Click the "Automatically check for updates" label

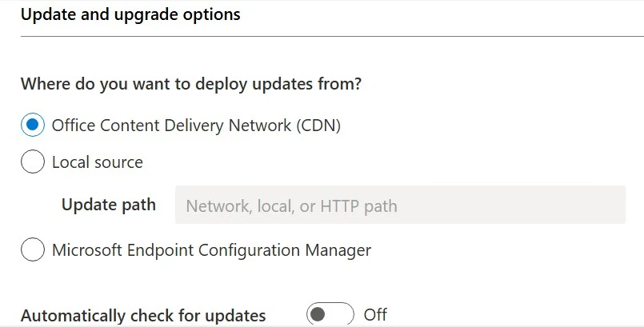143,315
